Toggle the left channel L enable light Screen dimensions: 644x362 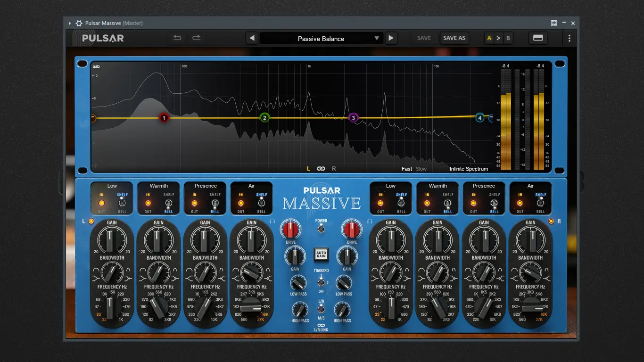pyautogui.click(x=91, y=221)
